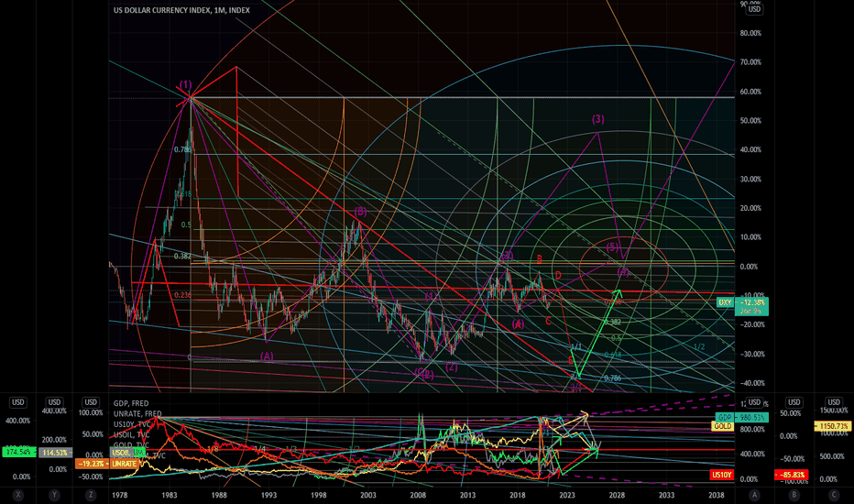Click the red US10Y scale label
This screenshot has height=504, width=854.
(x=722, y=475)
